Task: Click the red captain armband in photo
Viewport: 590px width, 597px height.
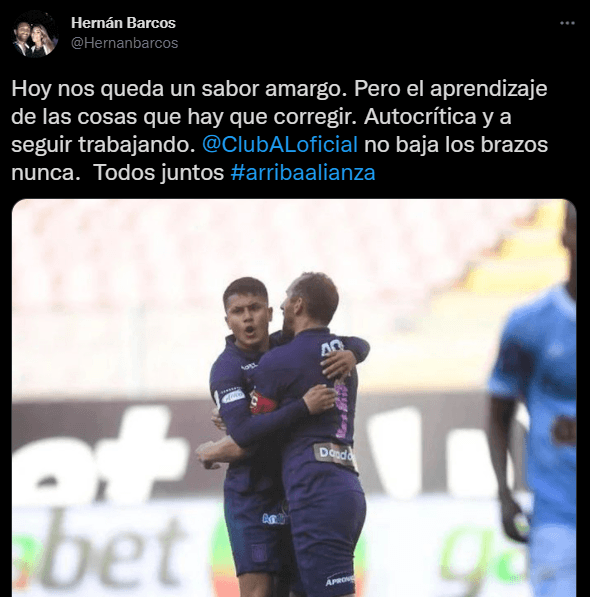Action: (x=262, y=404)
